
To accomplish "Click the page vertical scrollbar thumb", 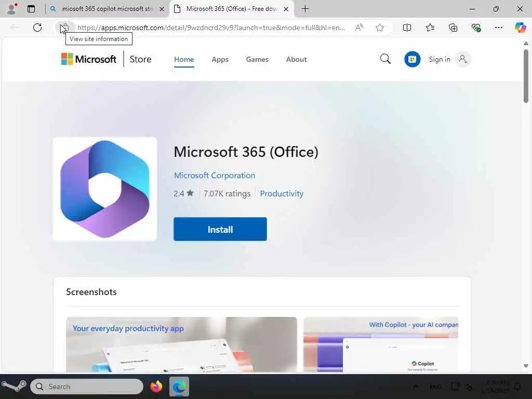I will [526, 76].
